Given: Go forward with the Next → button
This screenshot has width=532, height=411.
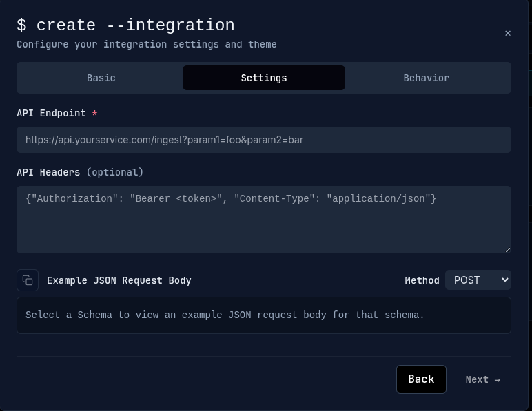Looking at the screenshot, I should 482,379.
